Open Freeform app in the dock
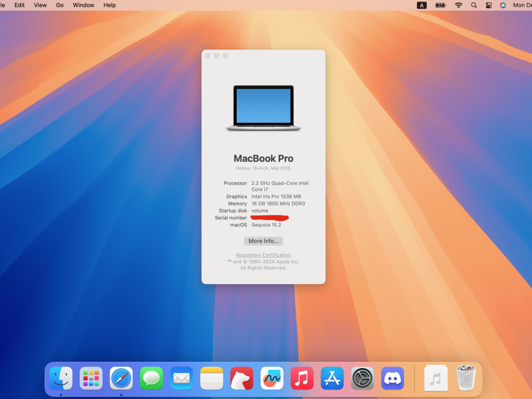 coord(272,378)
